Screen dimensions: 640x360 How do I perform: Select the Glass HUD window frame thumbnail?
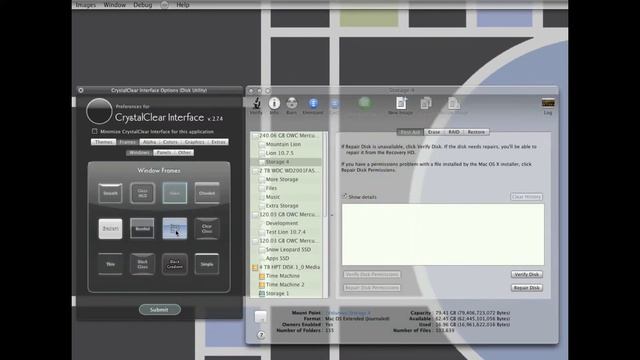(x=142, y=193)
